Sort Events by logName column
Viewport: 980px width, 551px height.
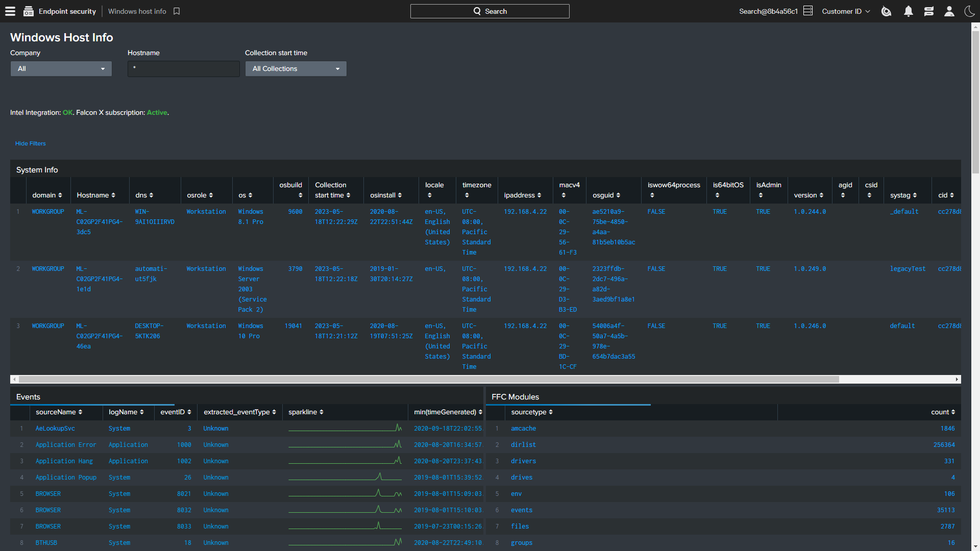tap(126, 412)
